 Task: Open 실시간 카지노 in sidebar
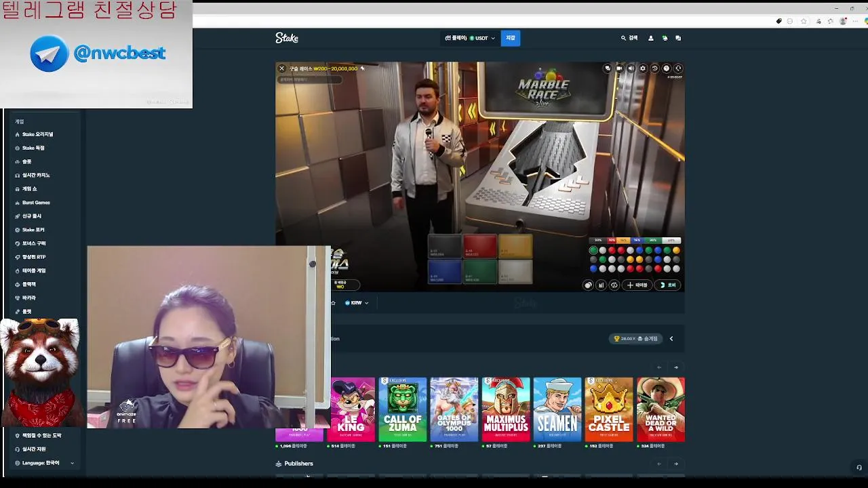pos(36,175)
